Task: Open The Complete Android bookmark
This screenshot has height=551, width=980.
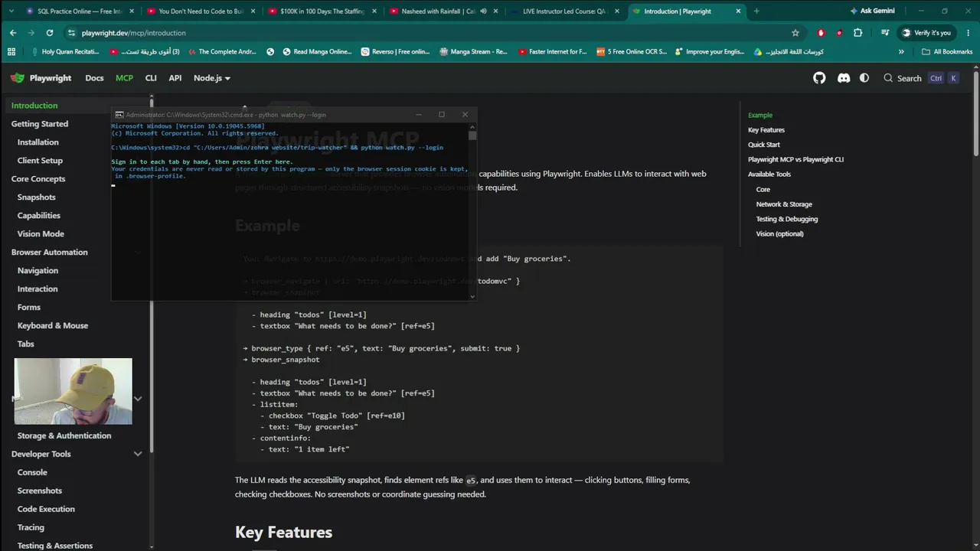Action: (222, 52)
